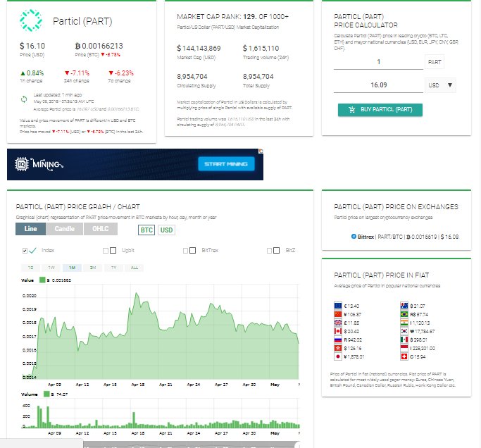Click the $ 16.10 USD price value
481x448 pixels.
click(x=32, y=46)
